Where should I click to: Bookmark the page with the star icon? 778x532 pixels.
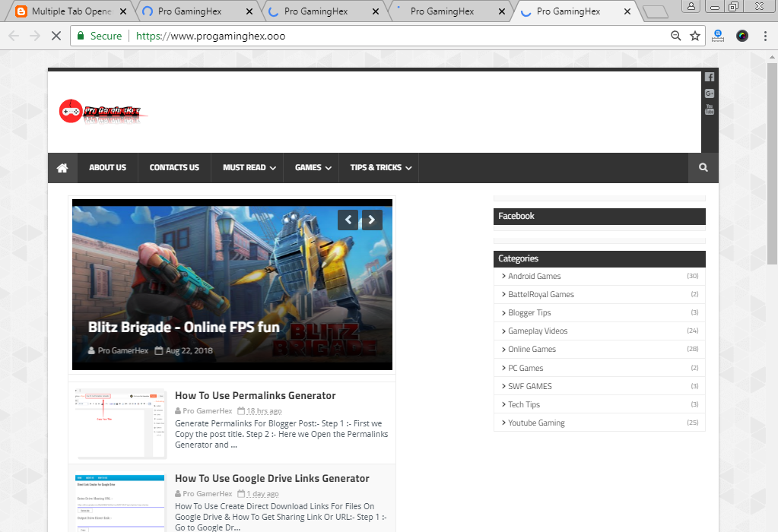tap(696, 35)
